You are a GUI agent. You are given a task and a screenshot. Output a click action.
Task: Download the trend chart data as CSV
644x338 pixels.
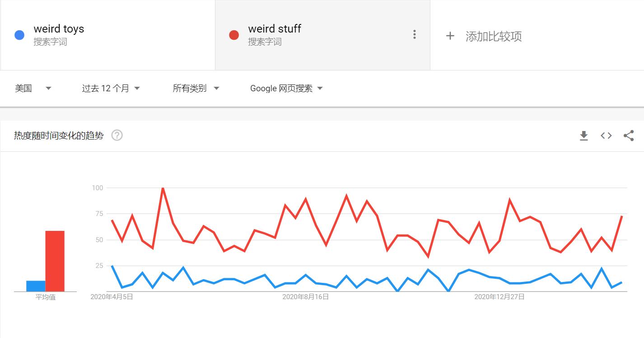pos(584,136)
